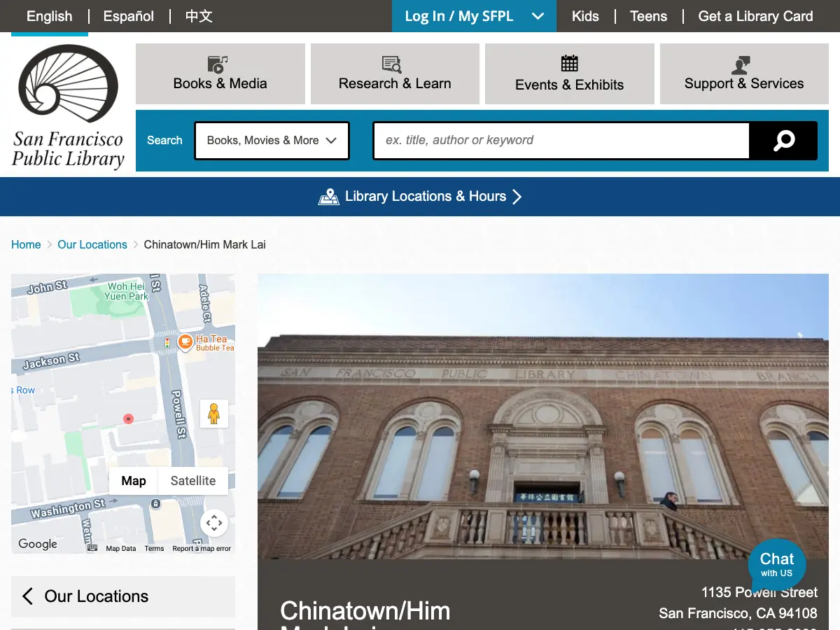Viewport: 840px width, 630px height.
Task: Click the Google logo on the map
Action: (38, 544)
